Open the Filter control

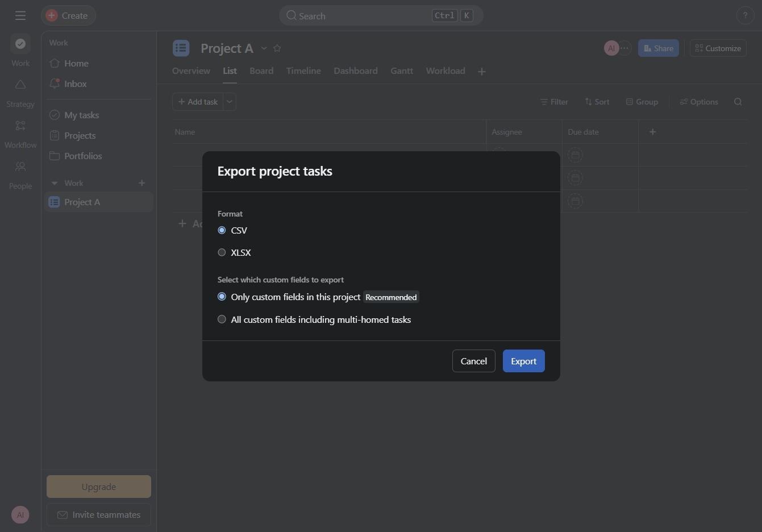coord(554,102)
